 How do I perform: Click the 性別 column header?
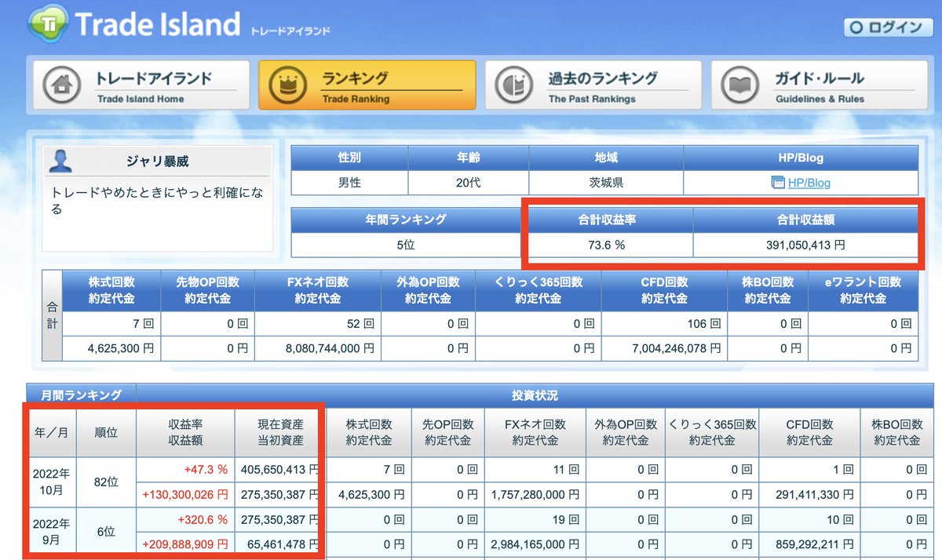[x=349, y=158]
